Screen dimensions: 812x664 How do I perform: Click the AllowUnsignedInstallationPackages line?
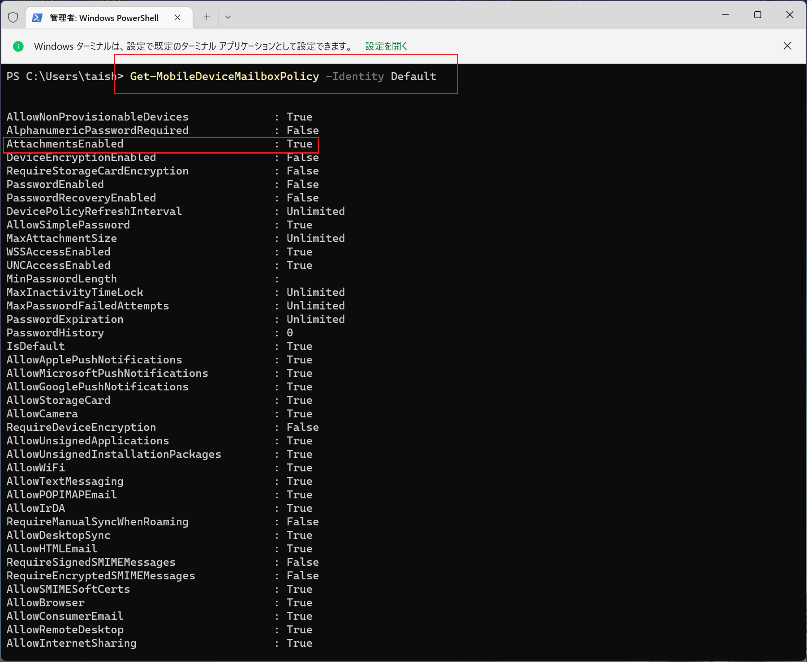tap(160, 455)
